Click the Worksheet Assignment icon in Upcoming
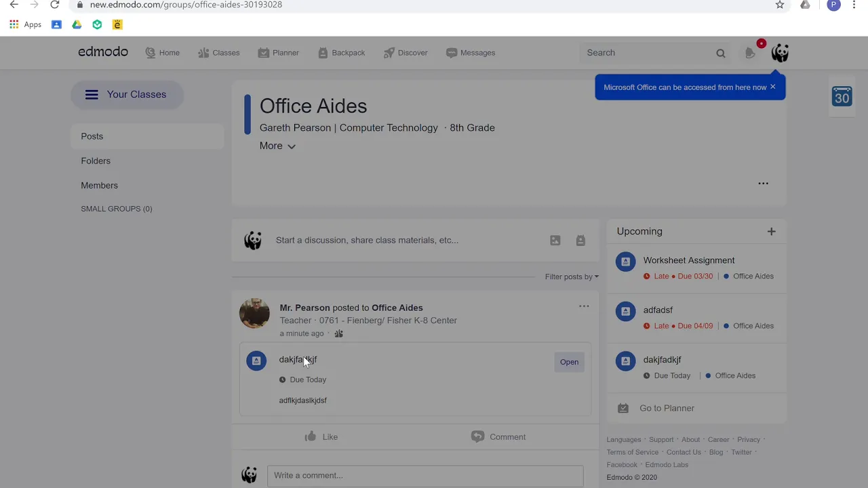The width and height of the screenshot is (868, 488). [x=625, y=261]
